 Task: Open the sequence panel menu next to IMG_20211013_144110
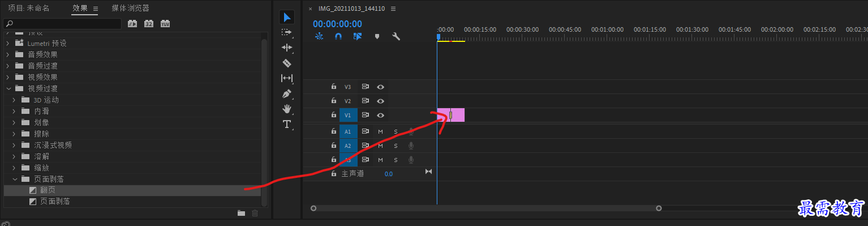[393, 8]
